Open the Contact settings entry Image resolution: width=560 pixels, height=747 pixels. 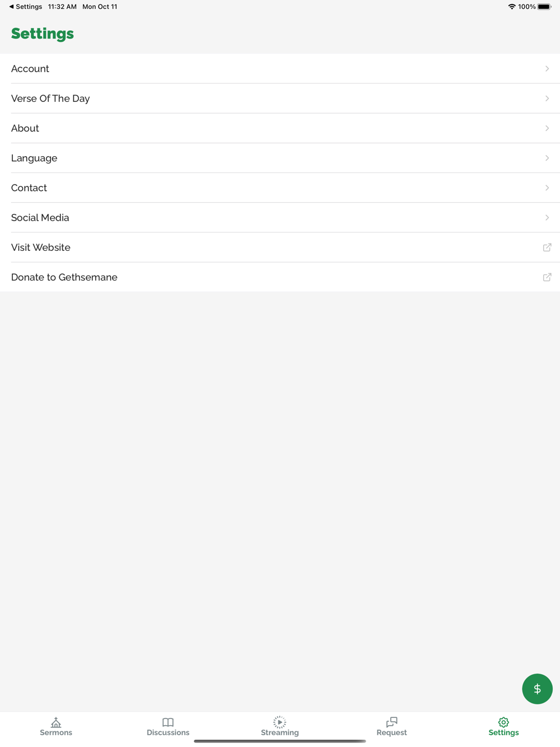[280, 188]
